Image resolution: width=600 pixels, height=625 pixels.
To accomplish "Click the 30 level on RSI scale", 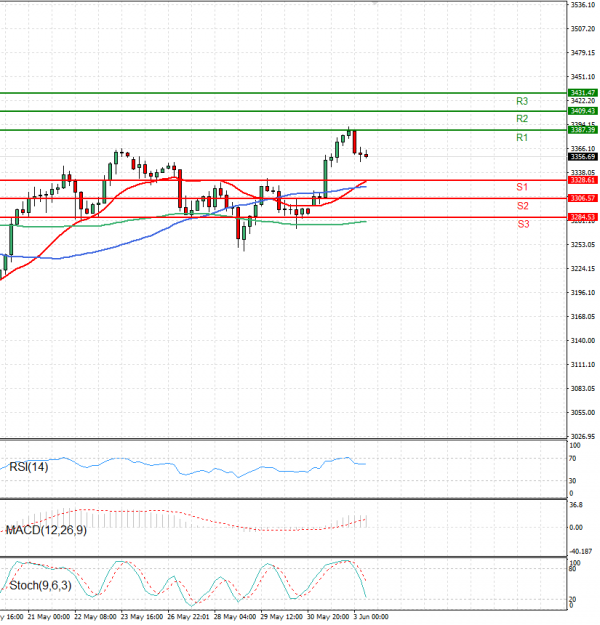I will (x=572, y=481).
